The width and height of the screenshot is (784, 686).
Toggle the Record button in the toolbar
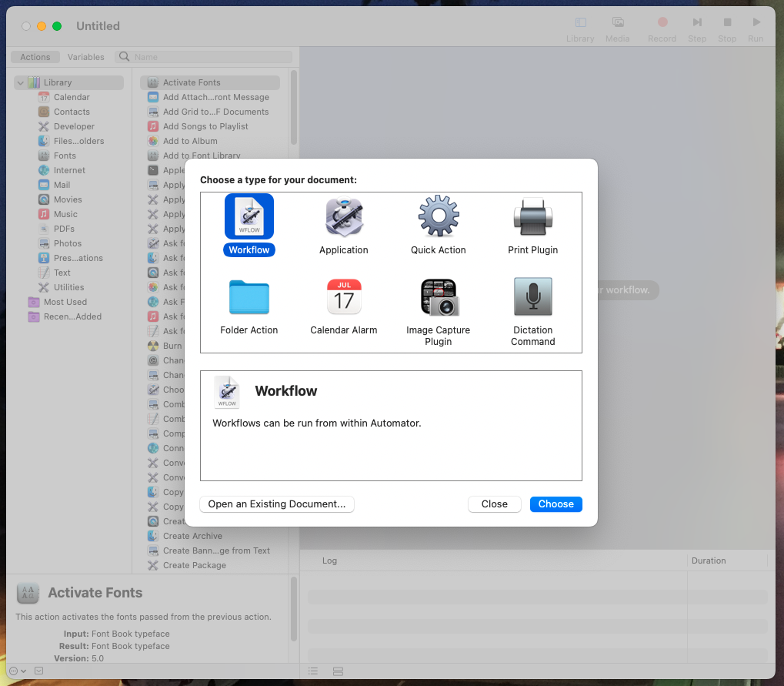coord(661,25)
